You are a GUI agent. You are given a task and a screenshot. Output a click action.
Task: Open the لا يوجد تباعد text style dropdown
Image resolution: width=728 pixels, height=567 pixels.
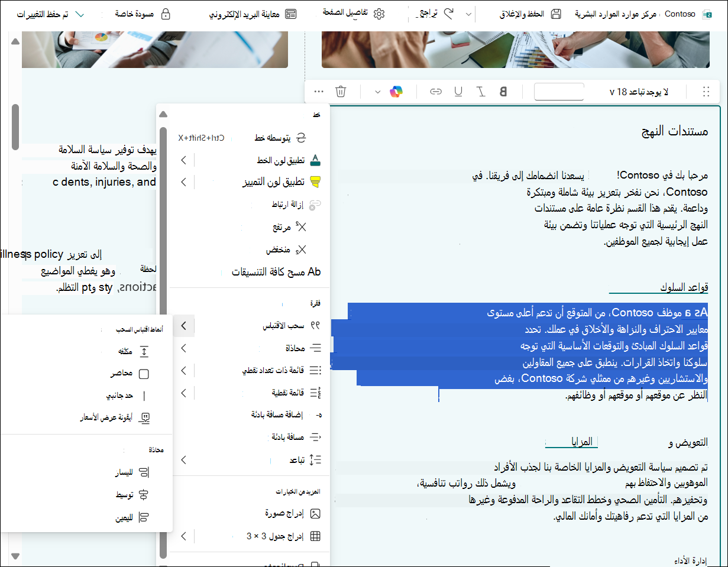pyautogui.click(x=639, y=92)
